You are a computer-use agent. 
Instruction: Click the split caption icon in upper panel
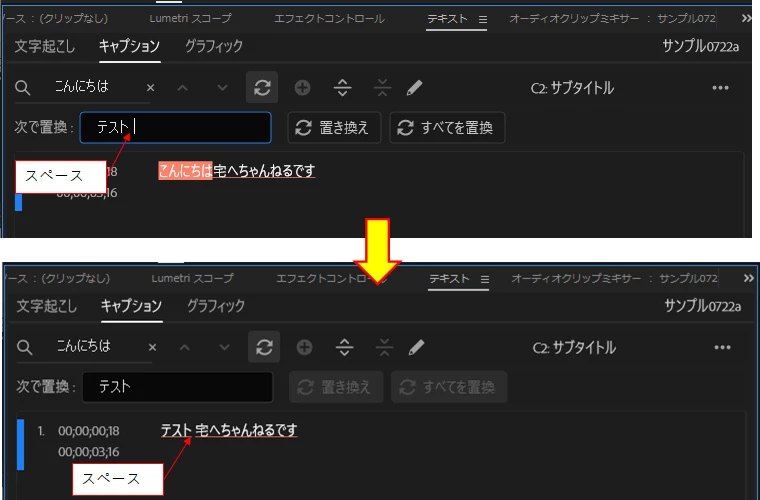click(343, 88)
